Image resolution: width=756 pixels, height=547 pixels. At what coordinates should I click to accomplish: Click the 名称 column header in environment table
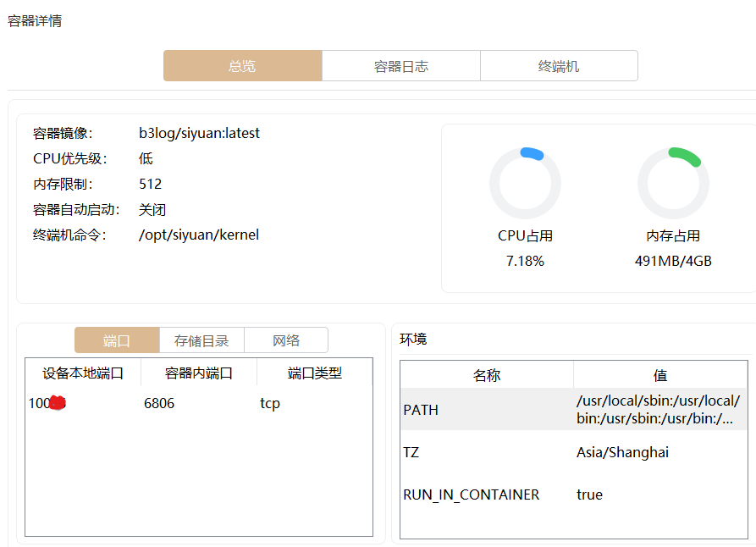(x=487, y=375)
